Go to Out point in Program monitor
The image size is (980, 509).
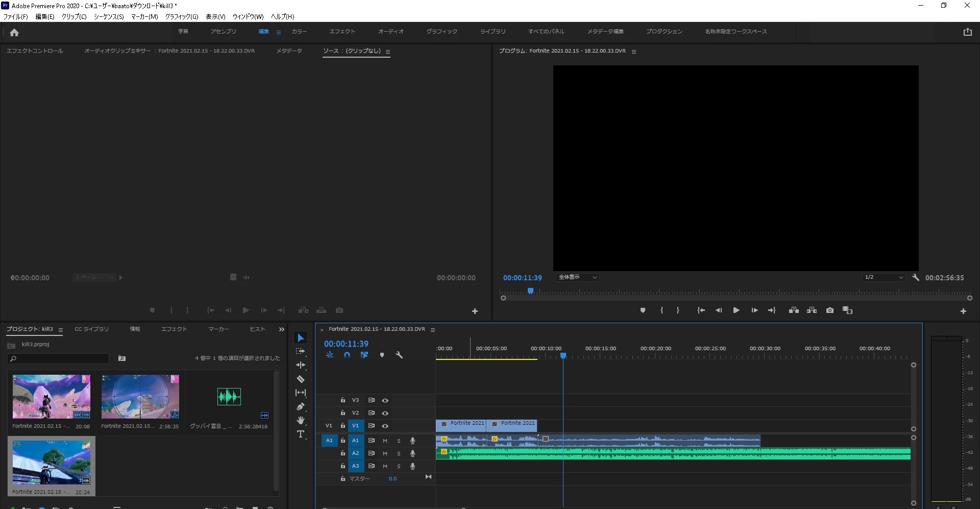pos(772,310)
